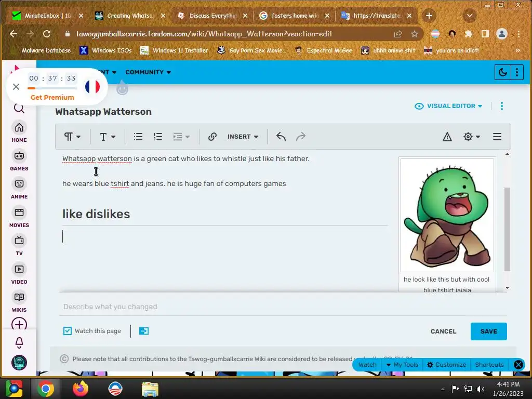Open the wiki header more options menu
The width and height of the screenshot is (532, 399).
[x=517, y=72]
